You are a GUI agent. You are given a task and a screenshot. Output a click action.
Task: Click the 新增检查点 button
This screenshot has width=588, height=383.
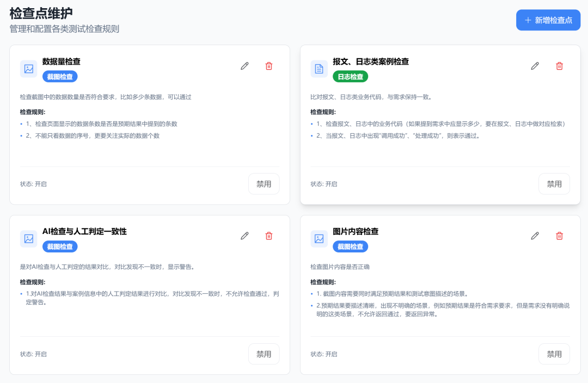548,20
